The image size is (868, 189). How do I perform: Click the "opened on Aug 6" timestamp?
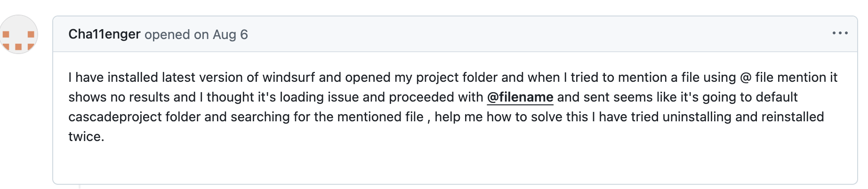click(x=196, y=35)
